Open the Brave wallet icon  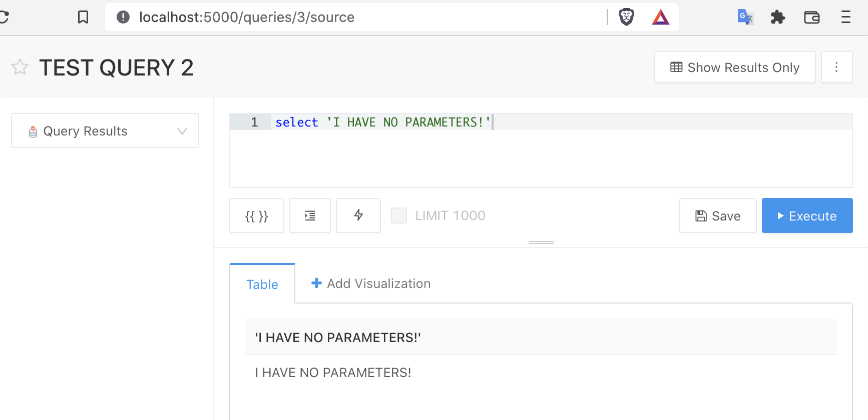812,17
